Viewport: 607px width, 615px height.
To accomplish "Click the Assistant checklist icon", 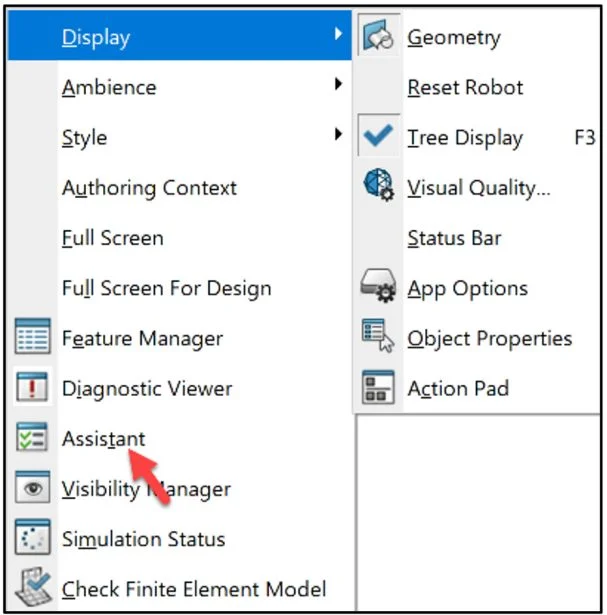I will (32, 438).
